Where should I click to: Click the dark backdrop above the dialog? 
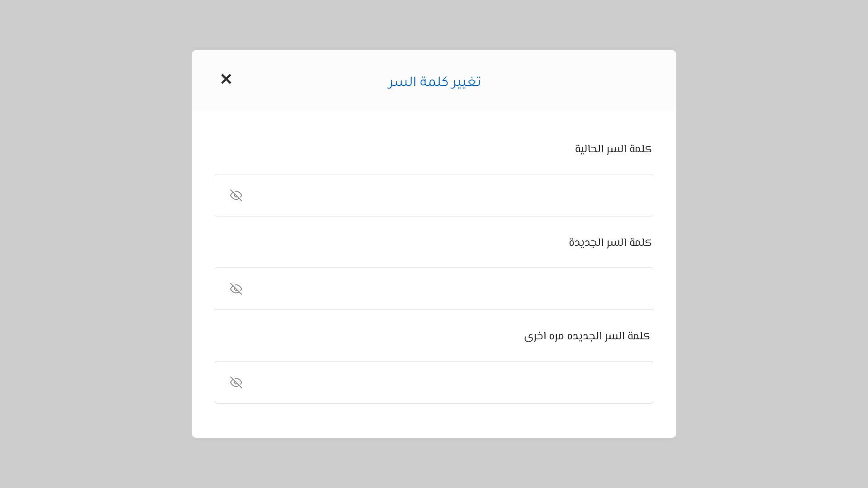click(x=434, y=25)
